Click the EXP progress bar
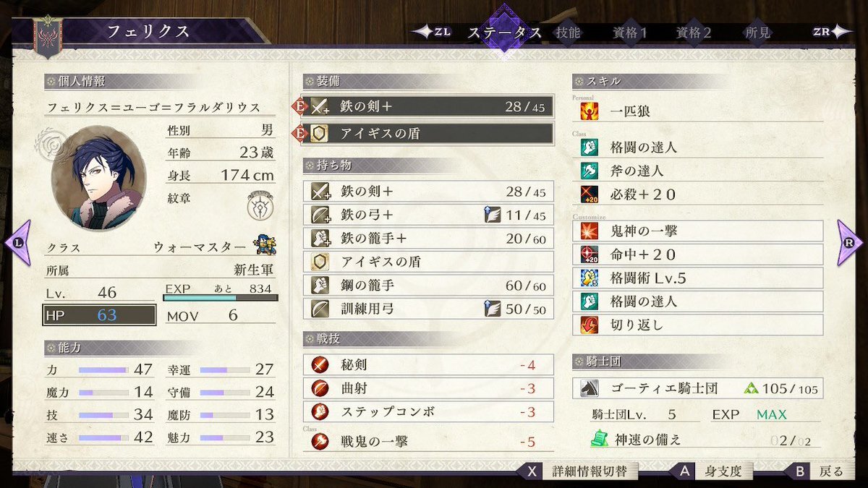 click(x=221, y=297)
